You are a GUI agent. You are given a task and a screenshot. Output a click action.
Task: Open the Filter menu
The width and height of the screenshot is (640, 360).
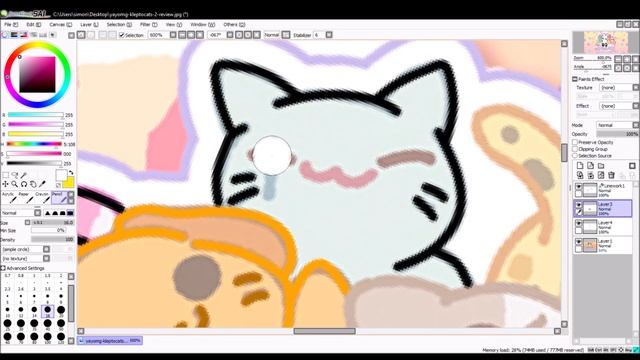click(148, 24)
